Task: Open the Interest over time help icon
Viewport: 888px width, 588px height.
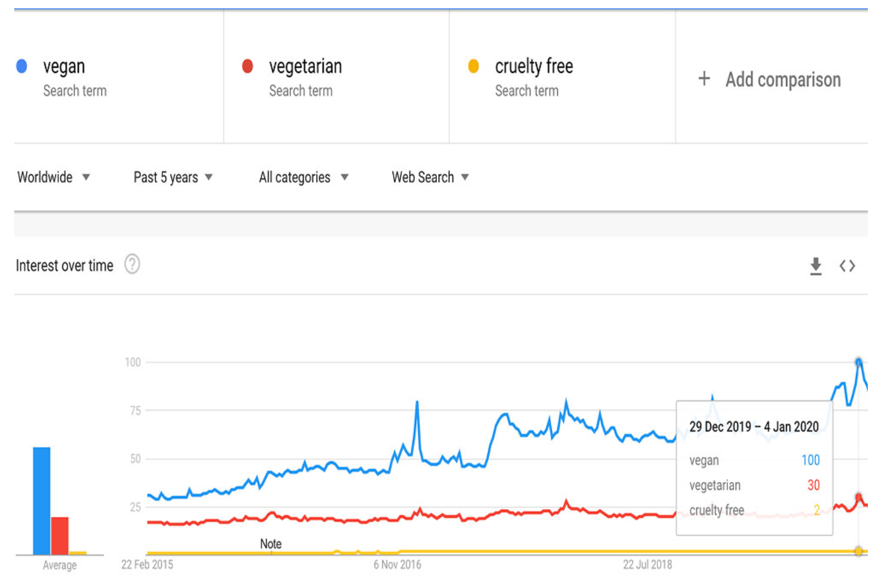Action: click(132, 264)
